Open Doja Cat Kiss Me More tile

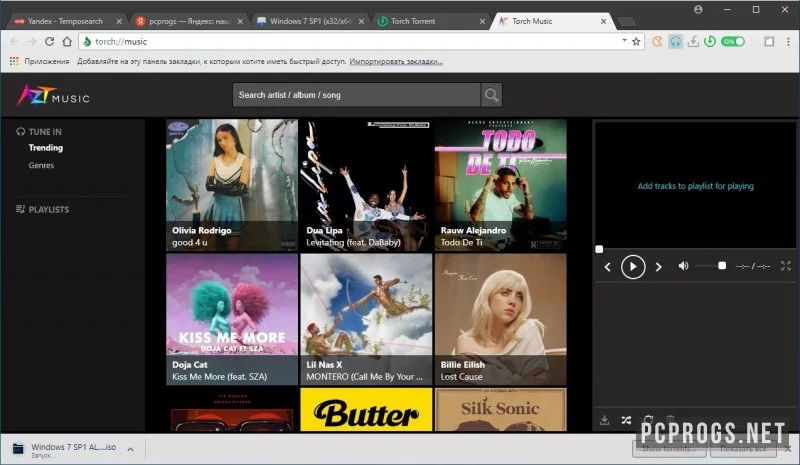[232, 319]
